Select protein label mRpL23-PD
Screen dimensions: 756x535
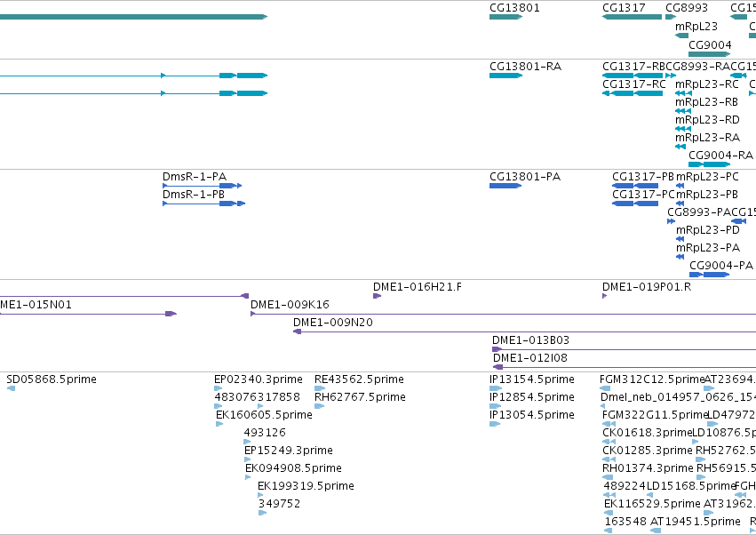pyautogui.click(x=708, y=229)
